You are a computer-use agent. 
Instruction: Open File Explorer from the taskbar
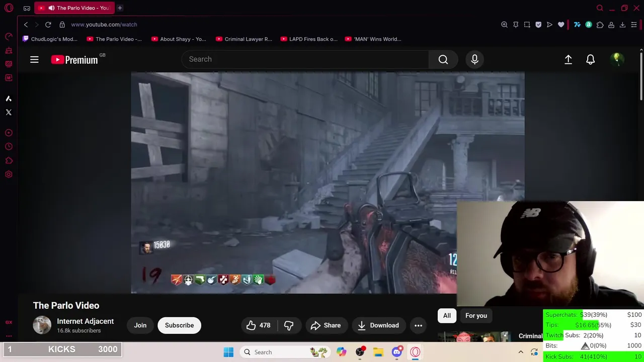[378, 352]
